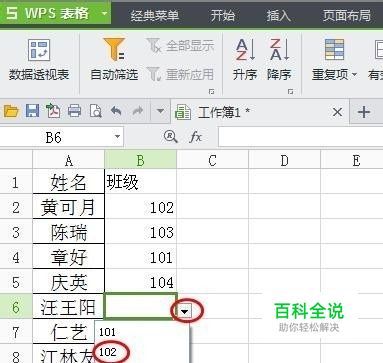Screen dimensions: 383x363
Task: Add a new document tab
Action: coord(364,112)
